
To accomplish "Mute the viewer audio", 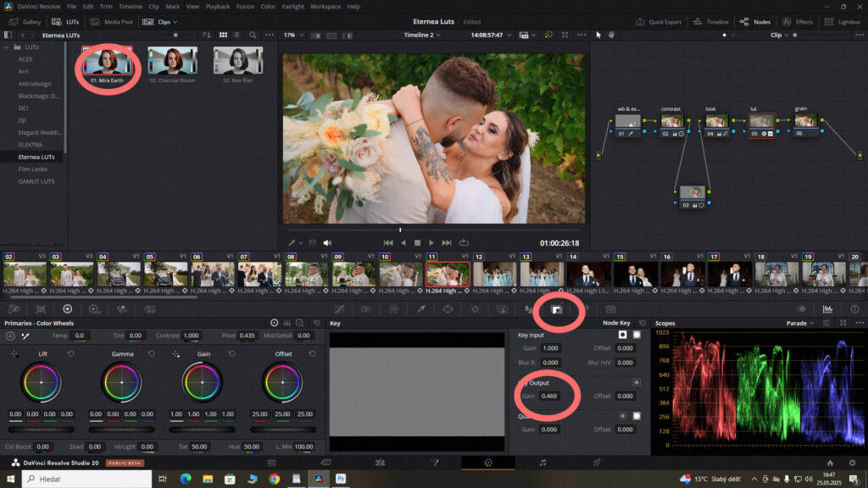I will click(x=327, y=243).
